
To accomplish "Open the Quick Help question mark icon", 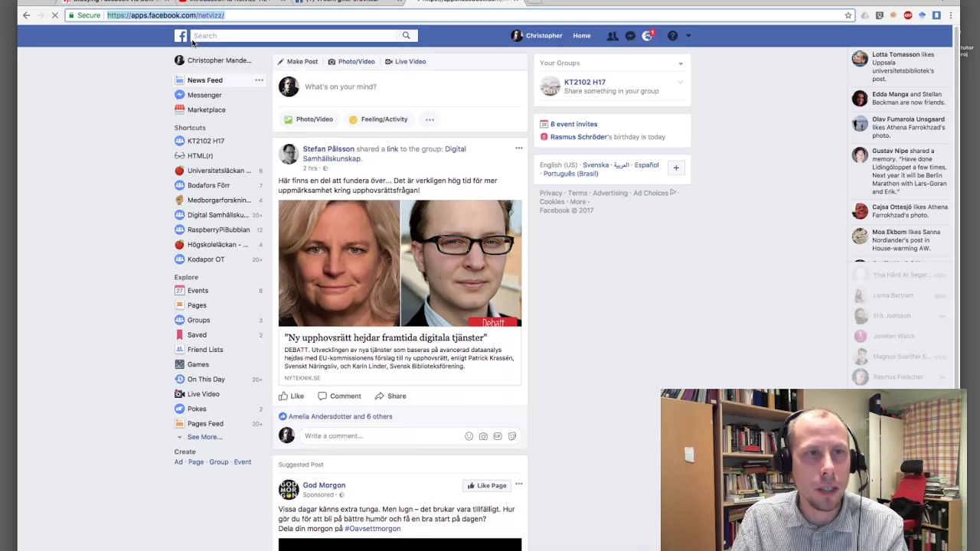I will tap(672, 35).
